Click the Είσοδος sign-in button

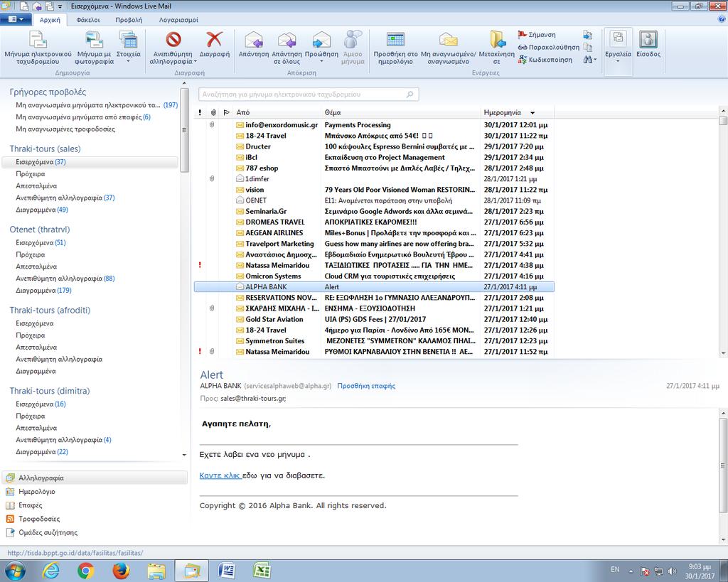click(648, 45)
